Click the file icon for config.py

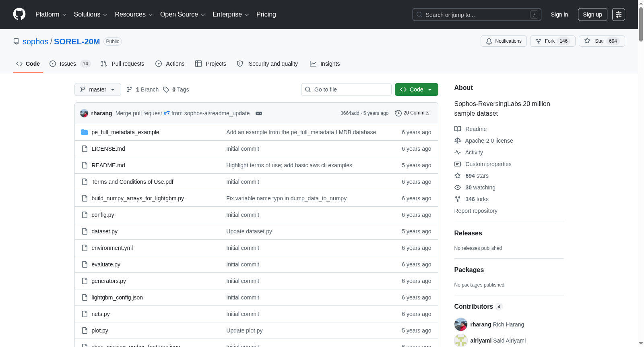click(x=85, y=215)
